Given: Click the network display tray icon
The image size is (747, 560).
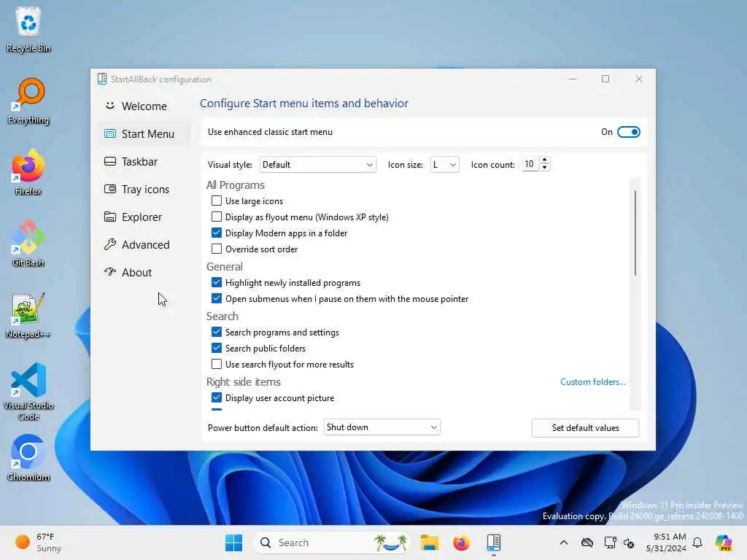Looking at the screenshot, I should 610,542.
